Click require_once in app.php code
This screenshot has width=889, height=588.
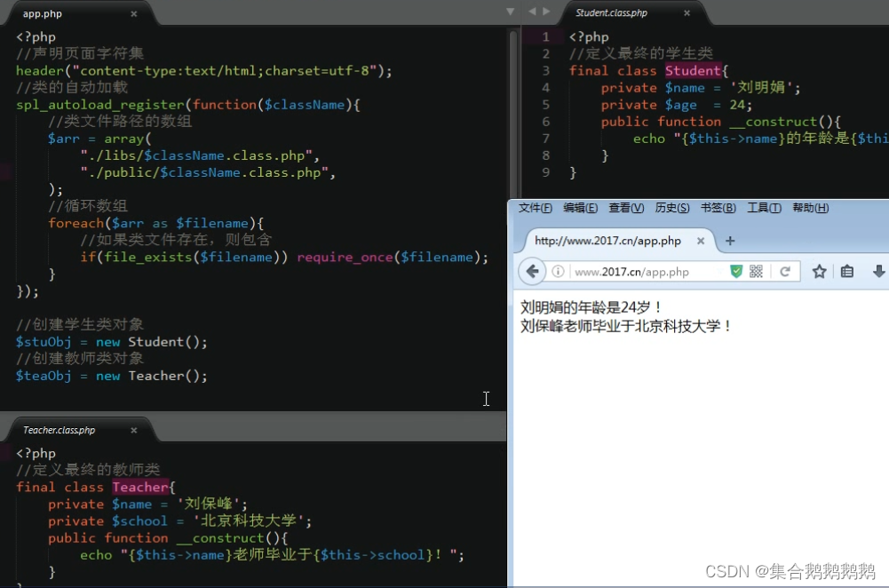(345, 258)
